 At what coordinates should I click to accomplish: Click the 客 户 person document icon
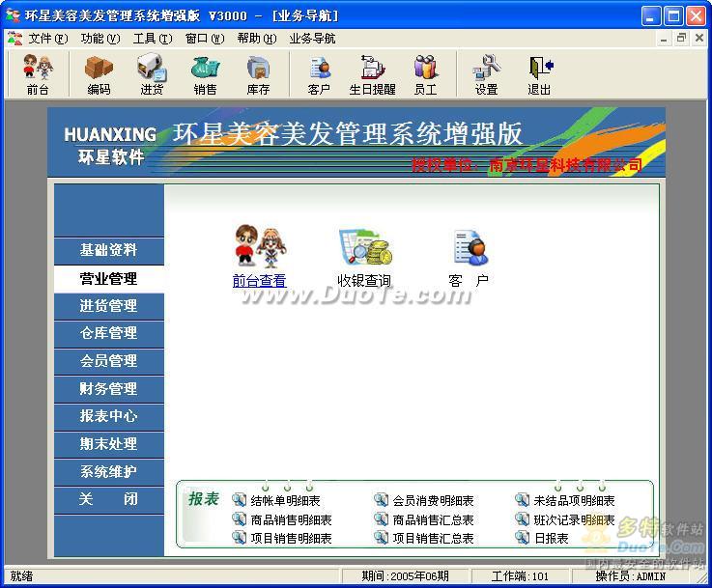[x=470, y=247]
